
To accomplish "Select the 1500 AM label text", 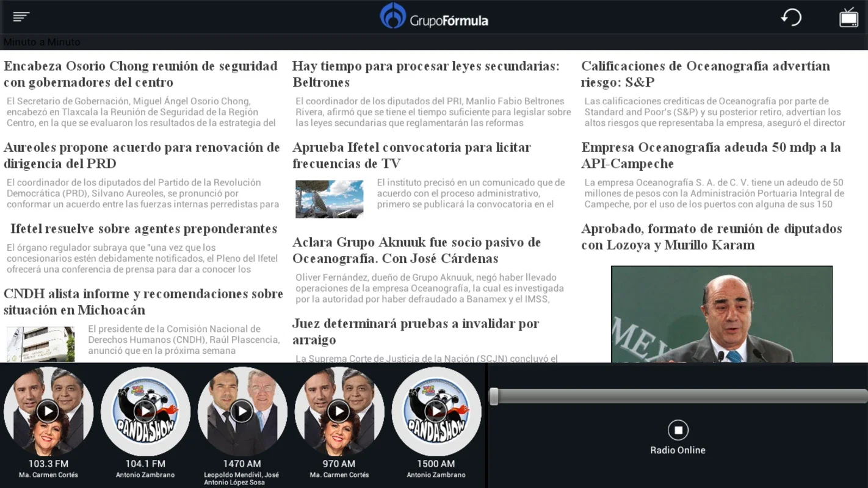I will point(436,464).
